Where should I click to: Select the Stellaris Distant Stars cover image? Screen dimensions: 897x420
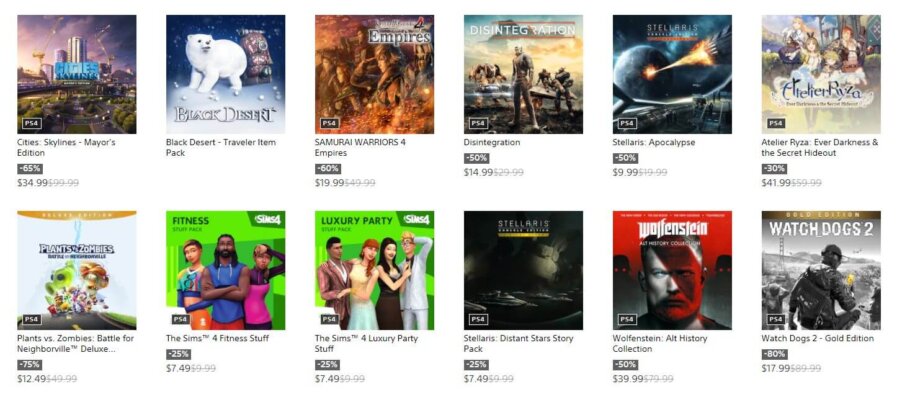(523, 270)
